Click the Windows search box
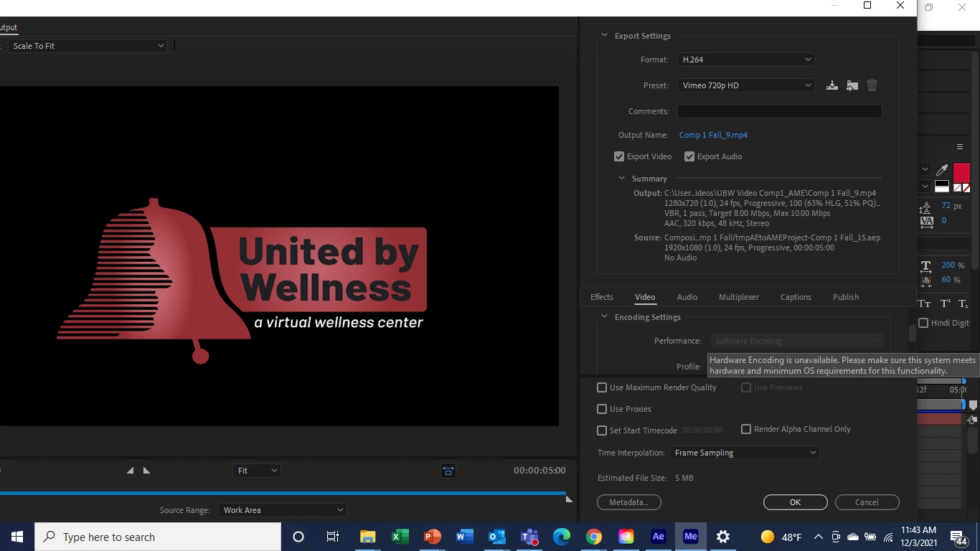Screen dimensions: 980x551 point(158,537)
